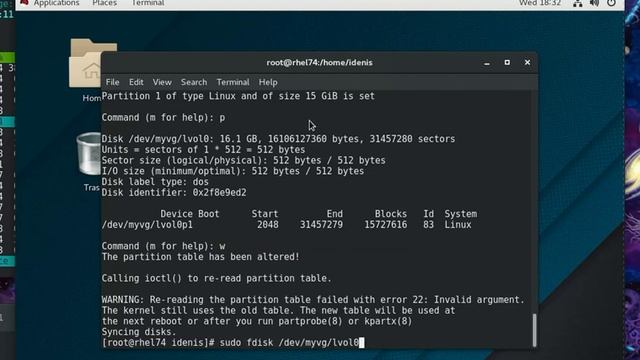Click the Partition 1 of type Linux line
Screen dimensions: 640x360
pyautogui.click(x=238, y=96)
